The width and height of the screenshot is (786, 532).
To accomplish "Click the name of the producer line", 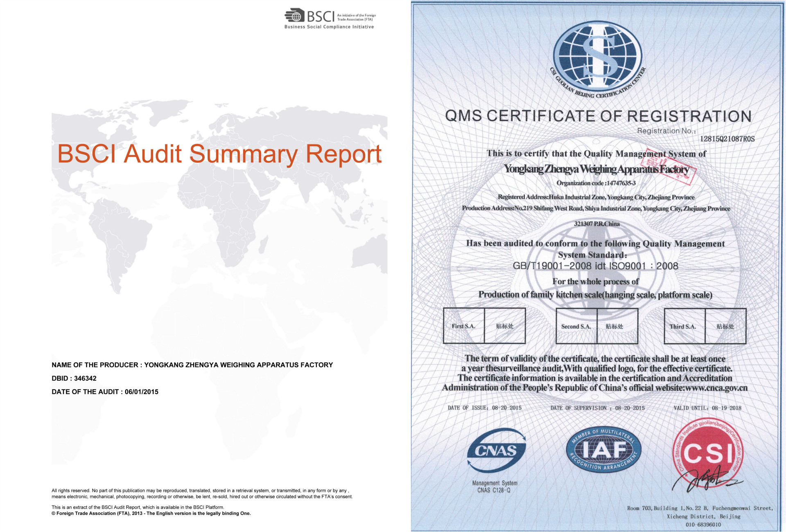I will pyautogui.click(x=192, y=365).
